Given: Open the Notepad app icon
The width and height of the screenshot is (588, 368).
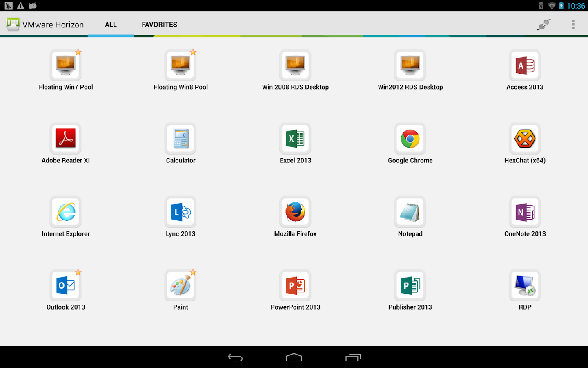Looking at the screenshot, I should (410, 212).
